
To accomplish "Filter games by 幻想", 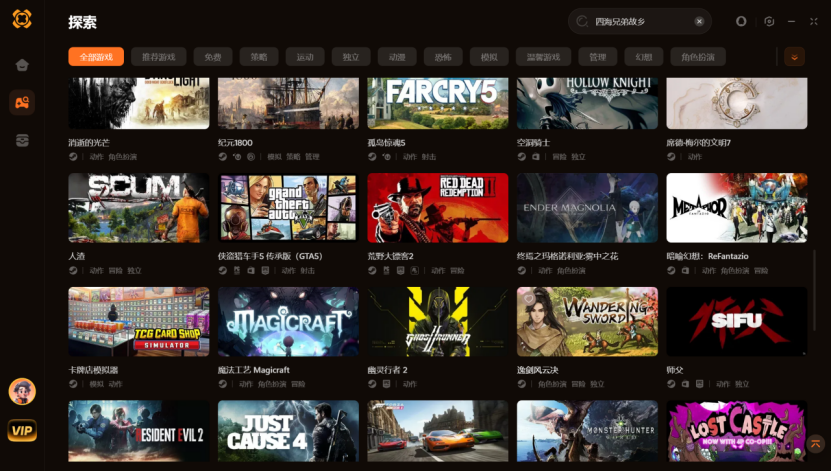I will 643,57.
